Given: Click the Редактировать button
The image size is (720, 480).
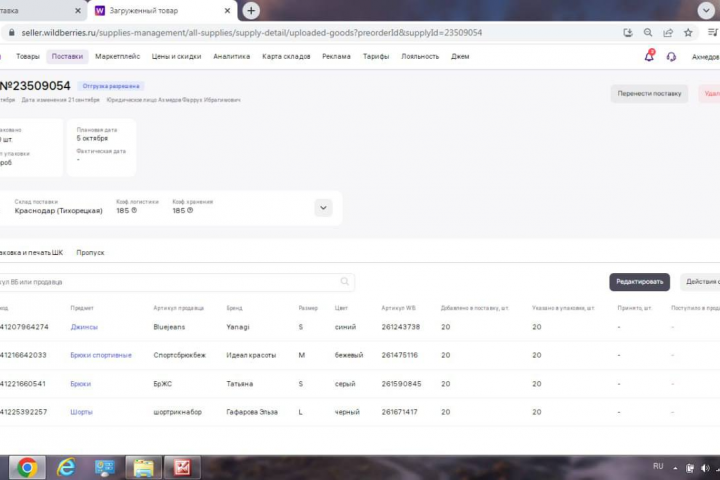Looking at the screenshot, I should 640,282.
